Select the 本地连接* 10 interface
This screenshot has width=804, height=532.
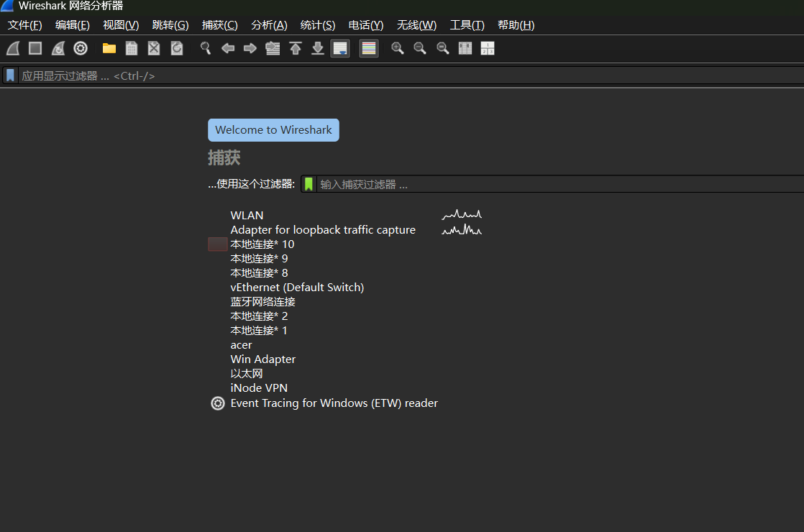[x=262, y=244]
